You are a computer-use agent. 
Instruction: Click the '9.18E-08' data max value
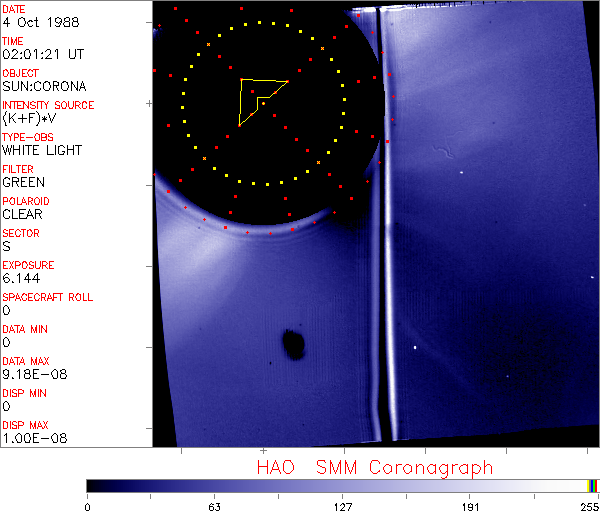point(27,374)
